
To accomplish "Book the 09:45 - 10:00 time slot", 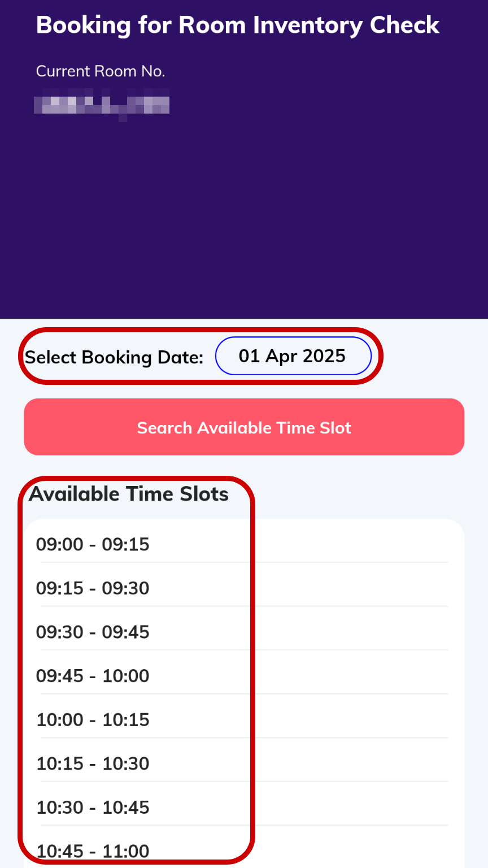I will (93, 676).
